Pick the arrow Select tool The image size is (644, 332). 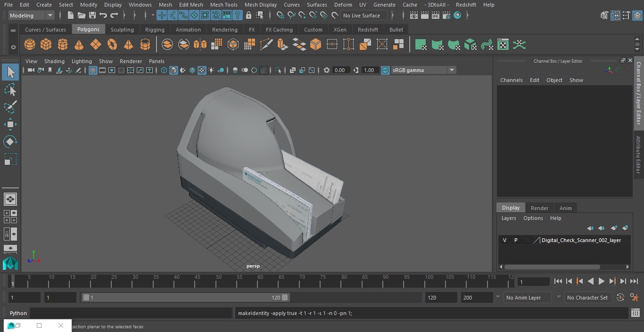pyautogui.click(x=10, y=72)
